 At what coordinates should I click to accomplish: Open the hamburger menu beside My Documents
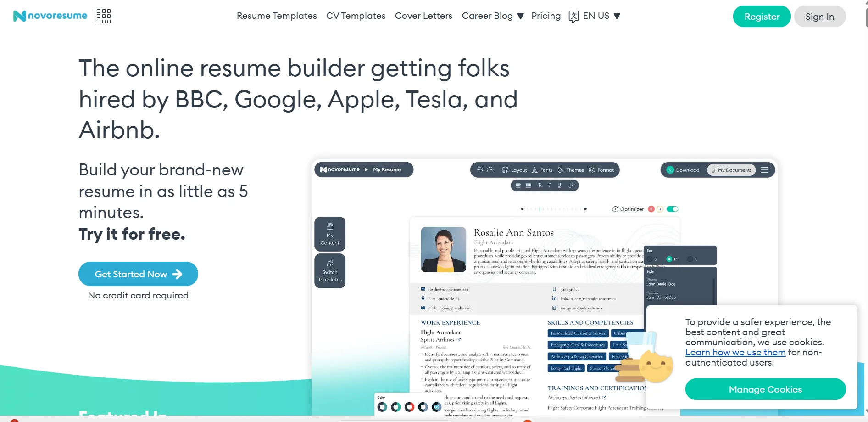pyautogui.click(x=764, y=170)
